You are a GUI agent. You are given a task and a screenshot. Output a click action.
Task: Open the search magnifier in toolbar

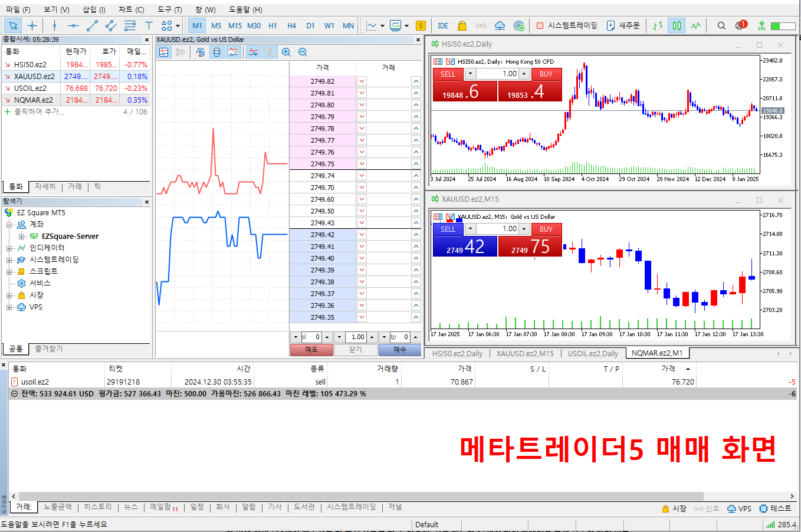click(721, 25)
